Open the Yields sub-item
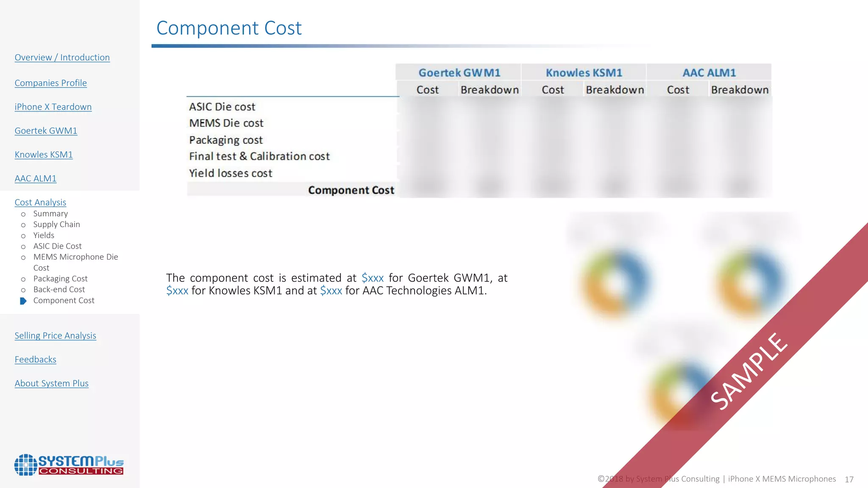 (44, 235)
